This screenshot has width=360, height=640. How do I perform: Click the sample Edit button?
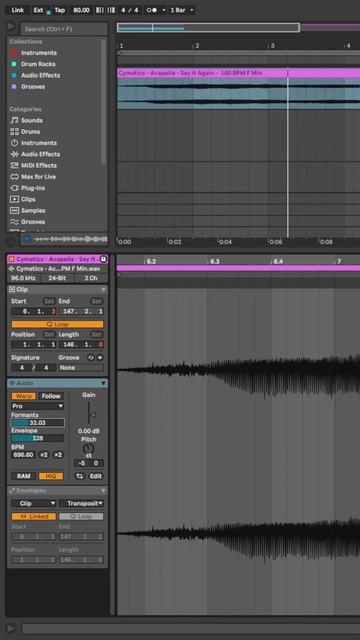pyautogui.click(x=96, y=476)
